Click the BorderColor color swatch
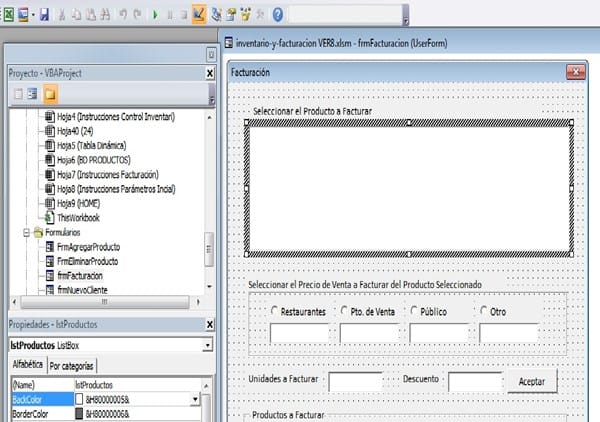The width and height of the screenshot is (600, 422). [80, 413]
